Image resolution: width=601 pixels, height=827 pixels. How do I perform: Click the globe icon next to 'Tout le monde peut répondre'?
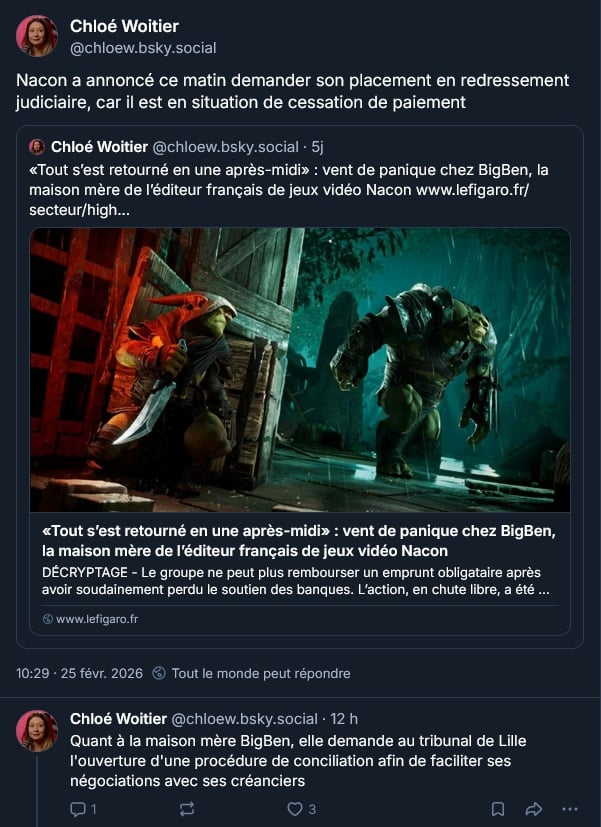[x=159, y=674]
